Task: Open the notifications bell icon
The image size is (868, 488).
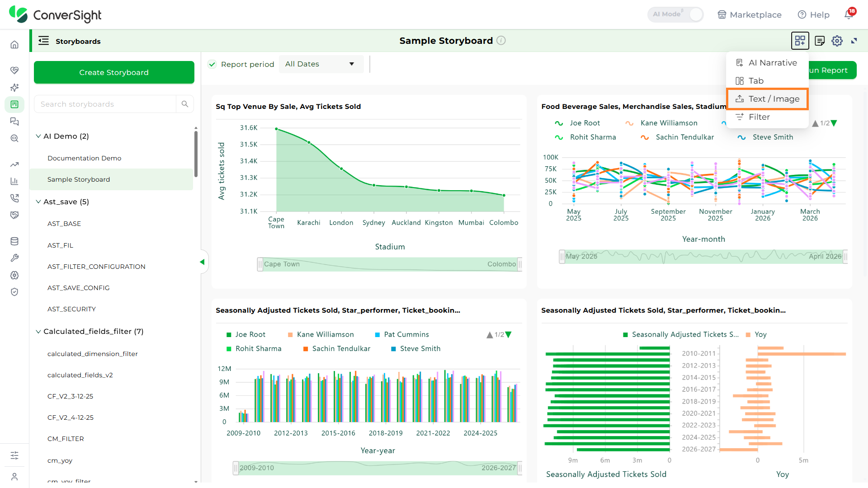Action: coord(849,14)
